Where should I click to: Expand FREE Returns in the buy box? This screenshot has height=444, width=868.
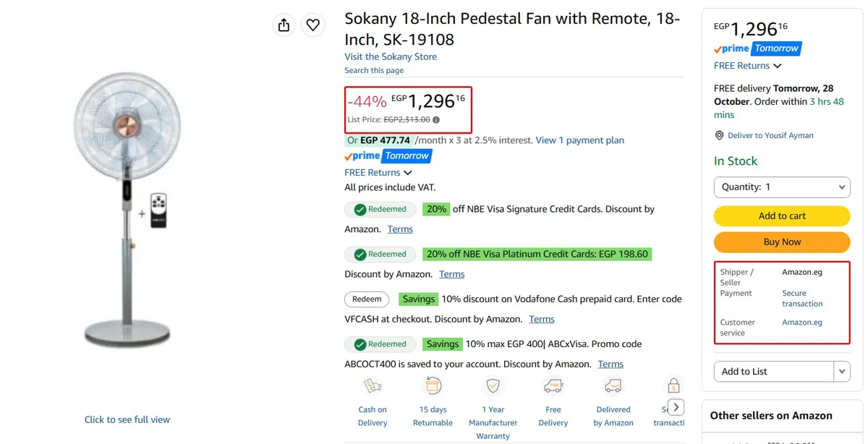click(x=748, y=66)
